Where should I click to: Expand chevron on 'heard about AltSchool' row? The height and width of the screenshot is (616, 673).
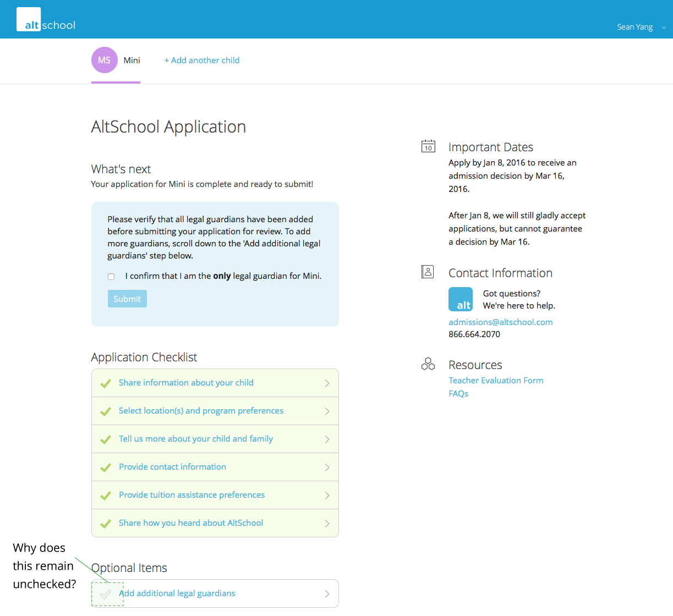(327, 524)
